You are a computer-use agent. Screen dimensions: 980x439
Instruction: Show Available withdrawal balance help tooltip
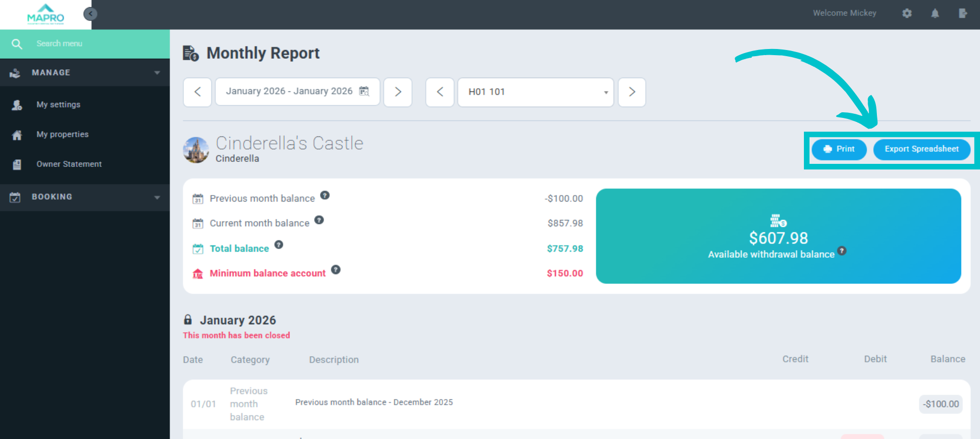click(842, 251)
